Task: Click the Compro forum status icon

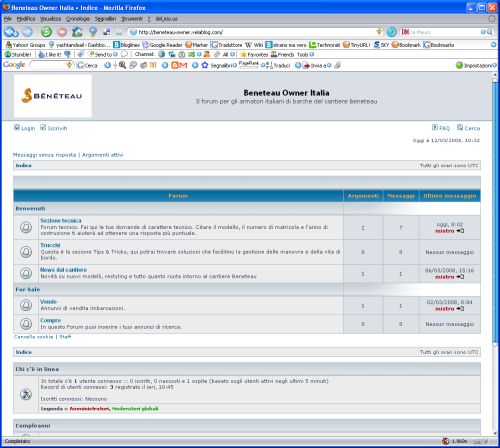Action: point(26,324)
